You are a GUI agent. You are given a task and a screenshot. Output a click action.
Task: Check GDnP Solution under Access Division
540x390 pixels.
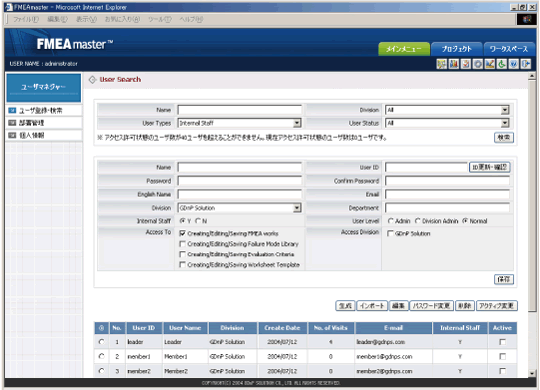390,233
